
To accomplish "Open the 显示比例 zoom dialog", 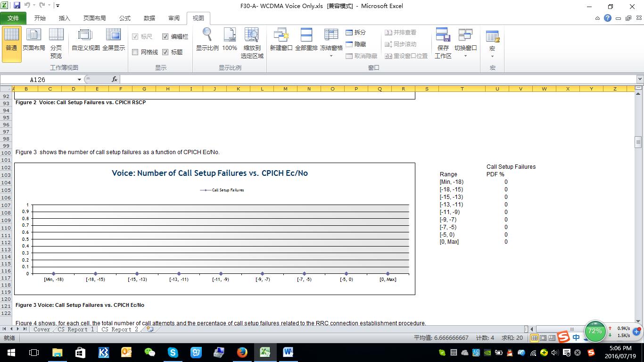I will (207, 40).
